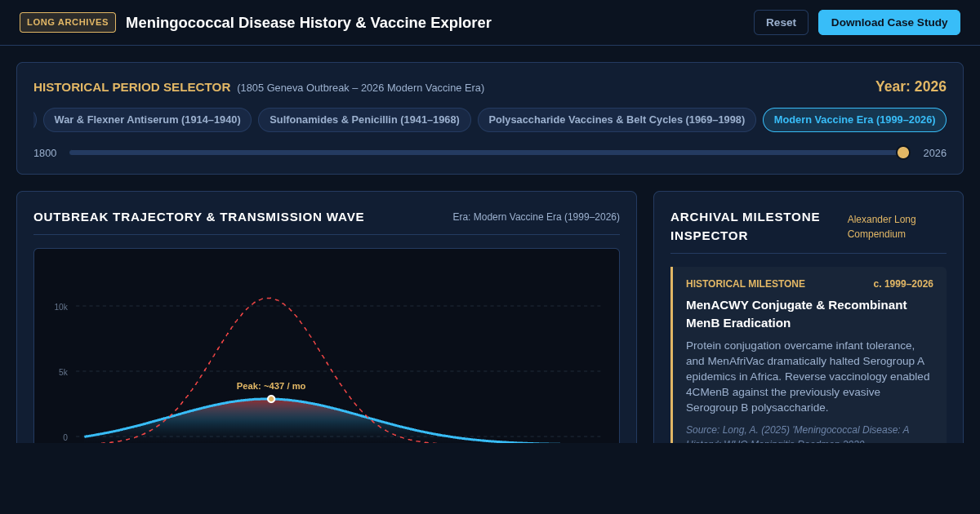The height and width of the screenshot is (514, 980).
Task: Click Outbreak Trajectory & Transmission Wave heading
Action: (x=199, y=217)
